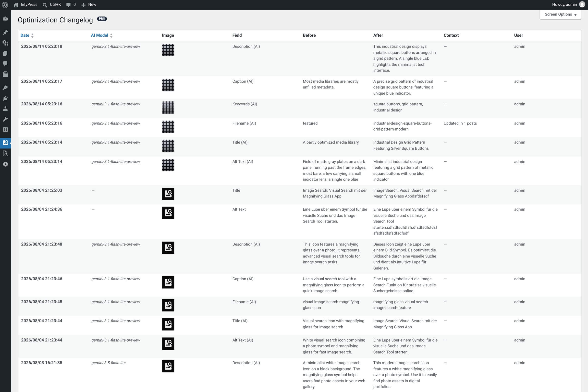Open the grid thumbnail for 05:23:18 Description row
This screenshot has width=588, height=392.
[x=168, y=50]
